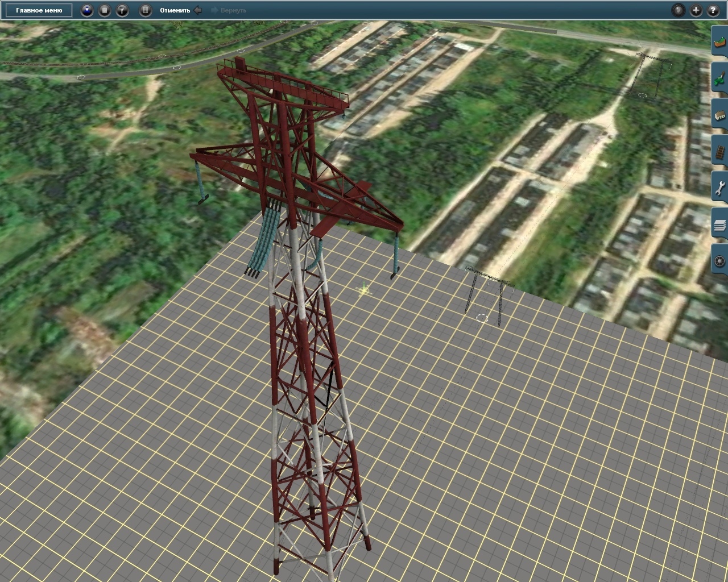
Task: Open the Topology terrain tab
Action: 720,42
